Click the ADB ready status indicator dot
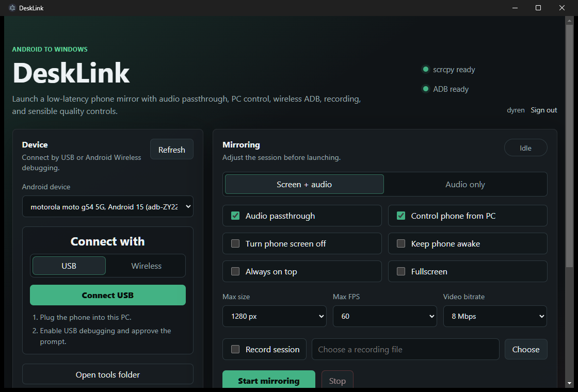 tap(426, 89)
